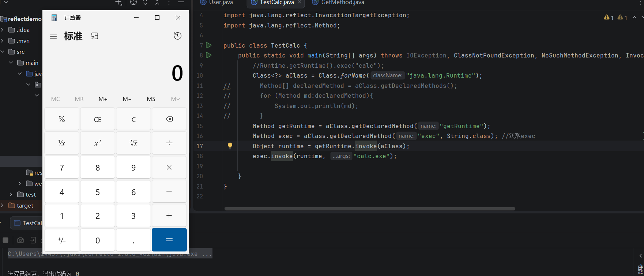
Task: Click the java.exe command line in console
Action: pyautogui.click(x=110, y=254)
